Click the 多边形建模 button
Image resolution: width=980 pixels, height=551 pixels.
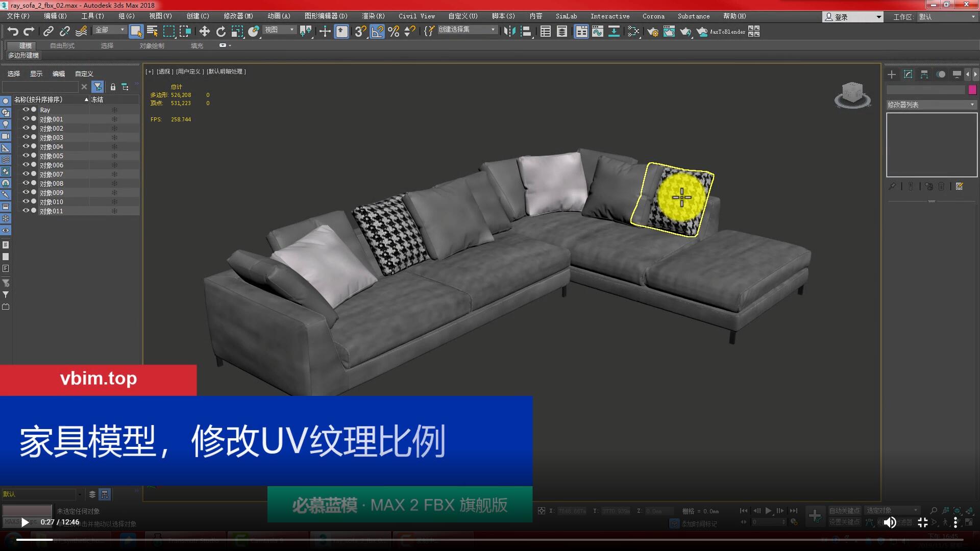coord(23,55)
